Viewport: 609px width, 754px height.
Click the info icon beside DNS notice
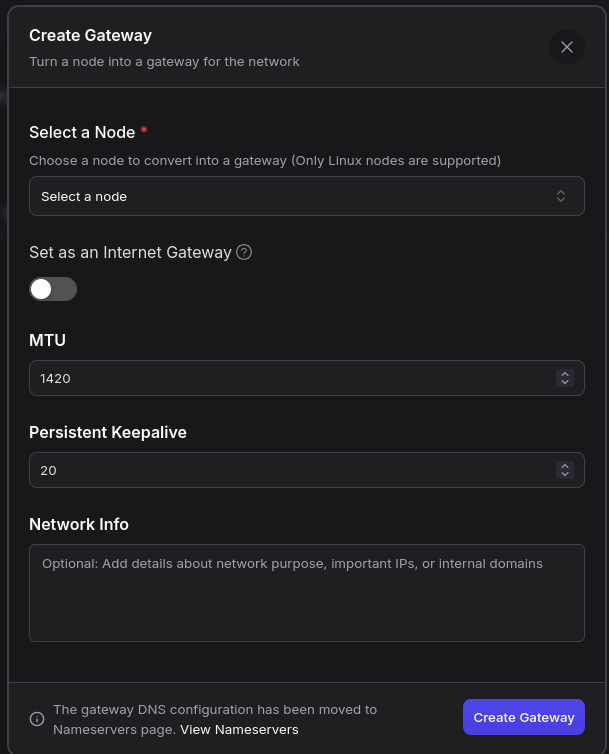37,719
